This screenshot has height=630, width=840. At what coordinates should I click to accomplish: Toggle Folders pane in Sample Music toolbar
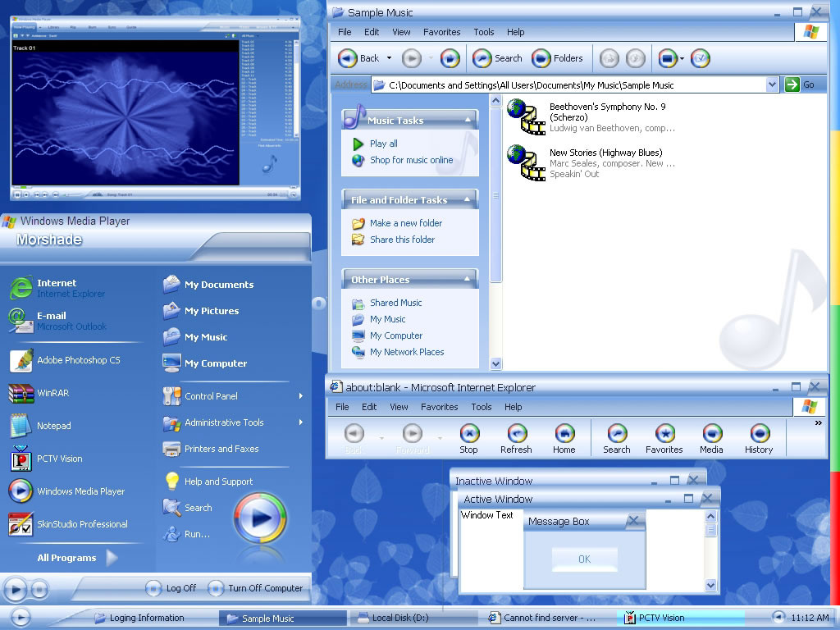pyautogui.click(x=557, y=58)
